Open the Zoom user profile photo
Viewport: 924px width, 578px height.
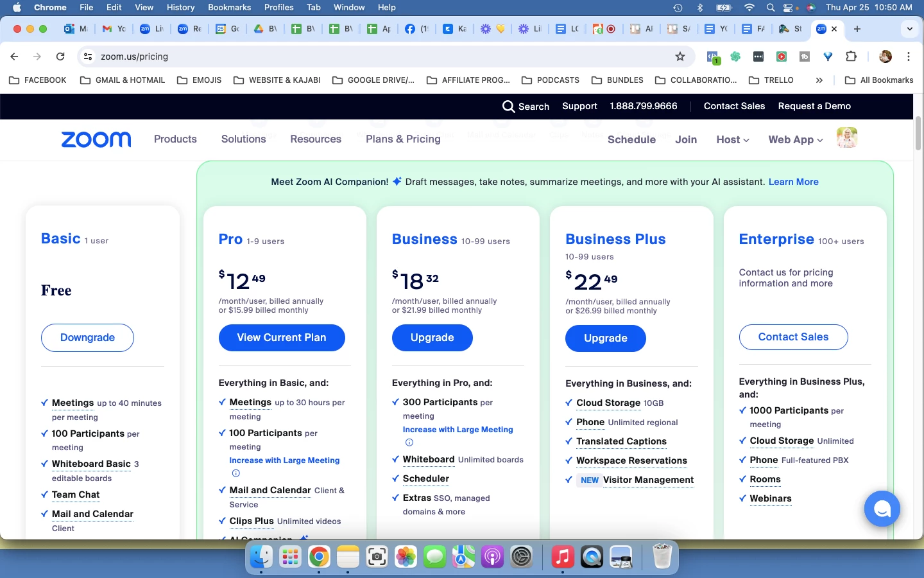tap(847, 137)
